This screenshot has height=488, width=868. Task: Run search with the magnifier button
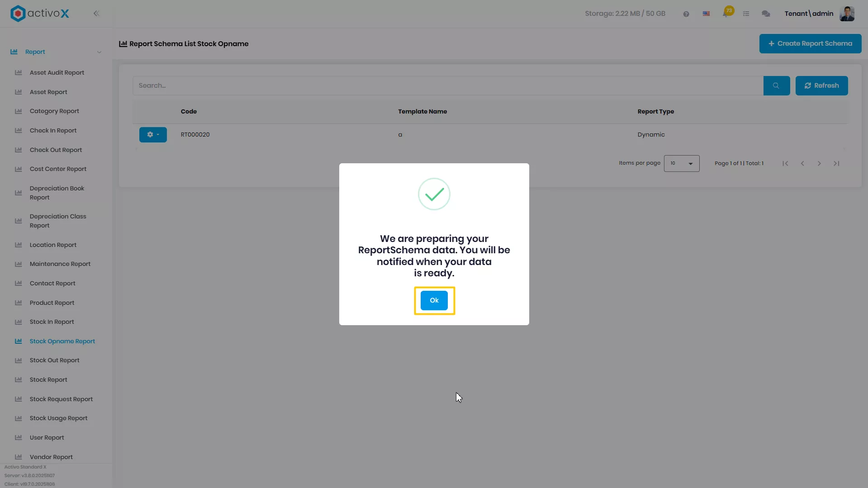pyautogui.click(x=776, y=85)
